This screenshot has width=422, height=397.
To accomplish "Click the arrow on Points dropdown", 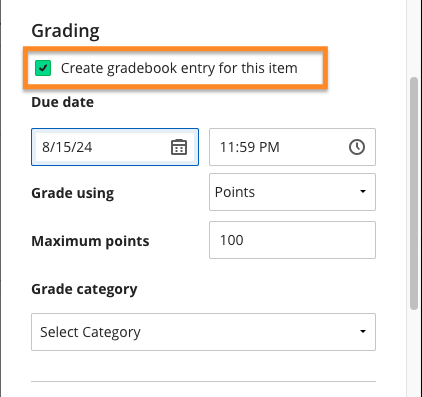I will tap(363, 192).
